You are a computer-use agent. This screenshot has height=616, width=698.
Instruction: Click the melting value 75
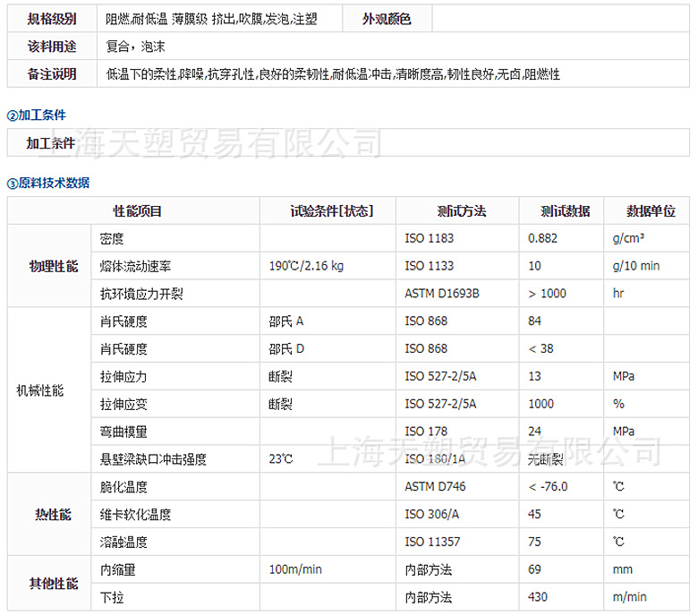(534, 542)
